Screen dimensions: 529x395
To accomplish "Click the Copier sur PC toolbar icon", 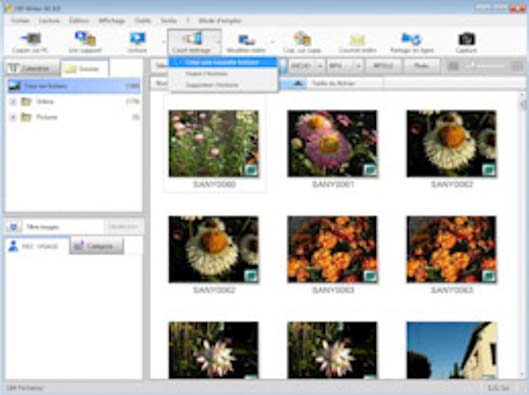I will pos(31,39).
